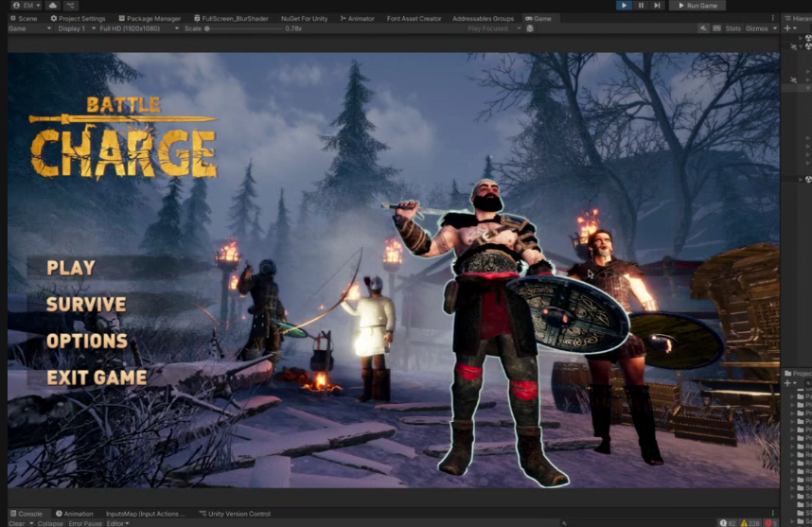The width and height of the screenshot is (812, 527).
Task: Open the Animation tab
Action: [x=75, y=514]
